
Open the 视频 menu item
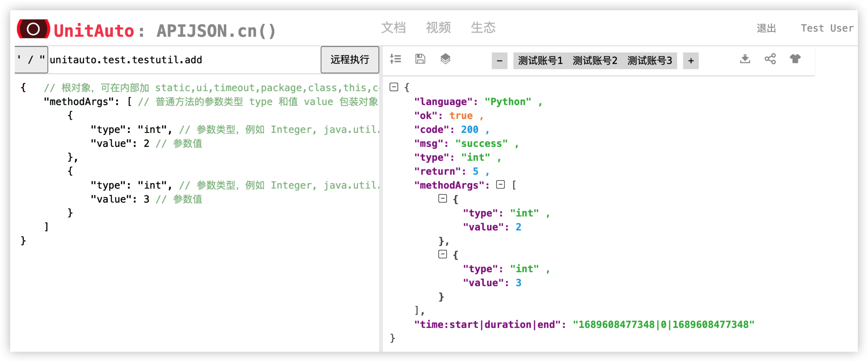click(x=439, y=28)
